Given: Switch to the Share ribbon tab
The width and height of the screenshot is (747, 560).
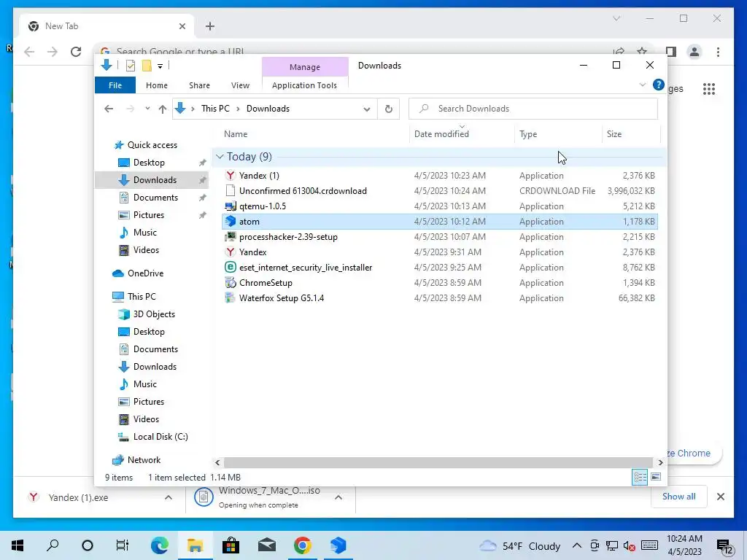Looking at the screenshot, I should [x=199, y=85].
